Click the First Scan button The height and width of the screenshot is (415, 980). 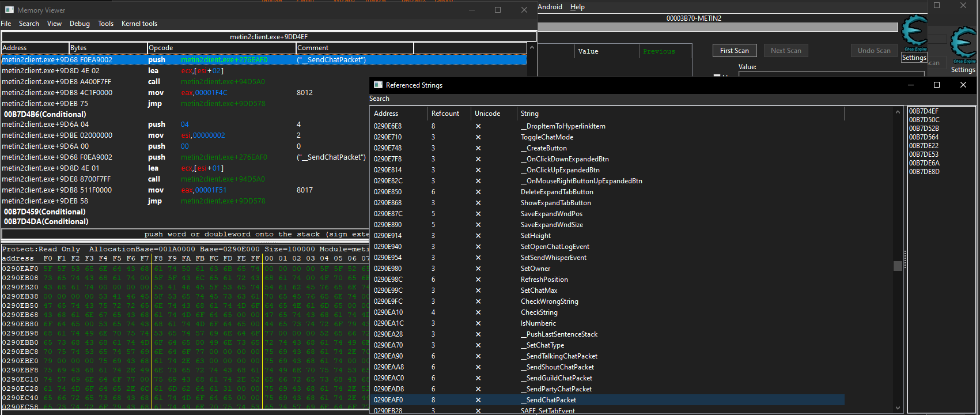(735, 51)
